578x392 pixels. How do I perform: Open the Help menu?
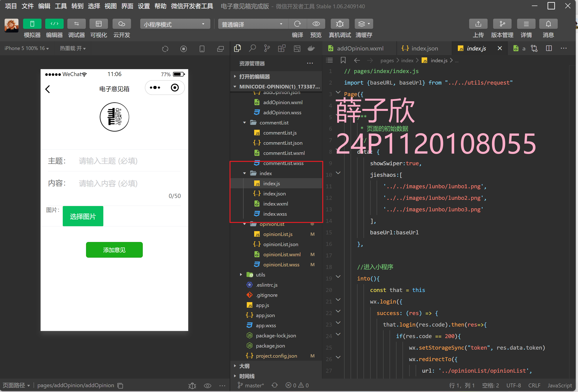click(161, 6)
